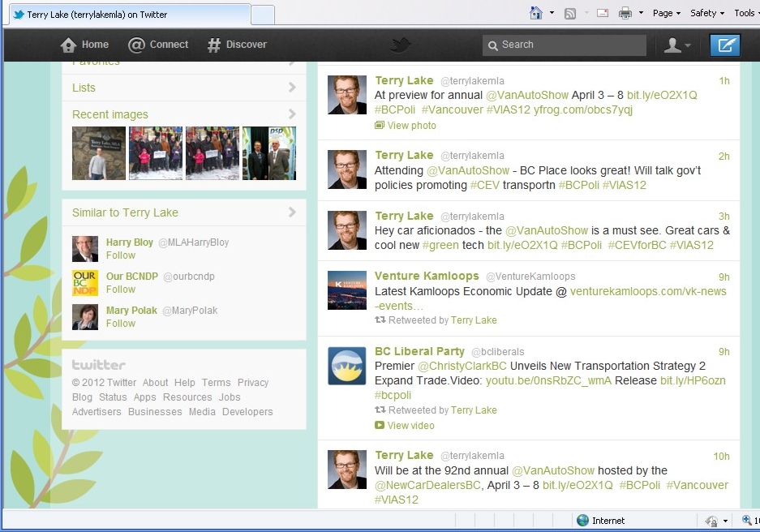This screenshot has width=760, height=532.
Task: Open the first recent image of stone sign
Action: tap(99, 153)
